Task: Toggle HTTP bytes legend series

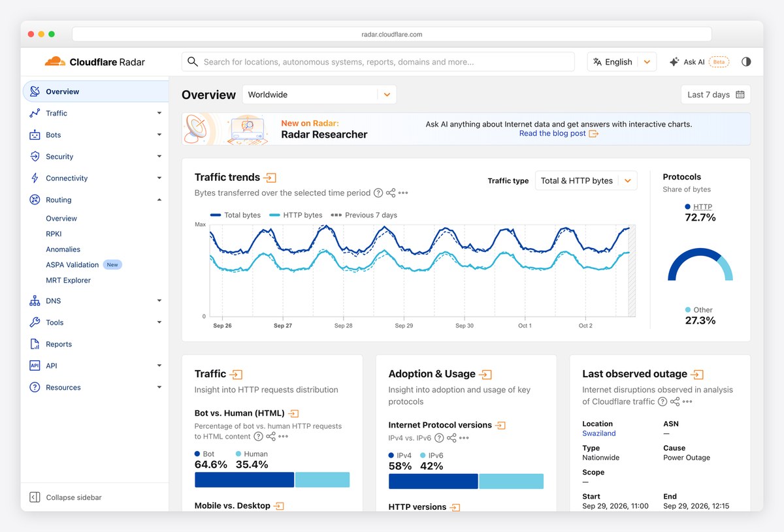Action: click(x=296, y=215)
